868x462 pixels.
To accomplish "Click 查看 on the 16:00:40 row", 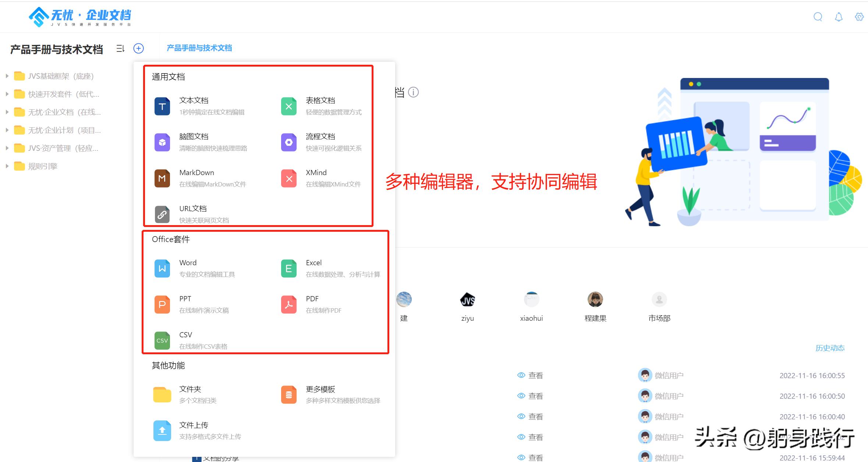I will [530, 417].
